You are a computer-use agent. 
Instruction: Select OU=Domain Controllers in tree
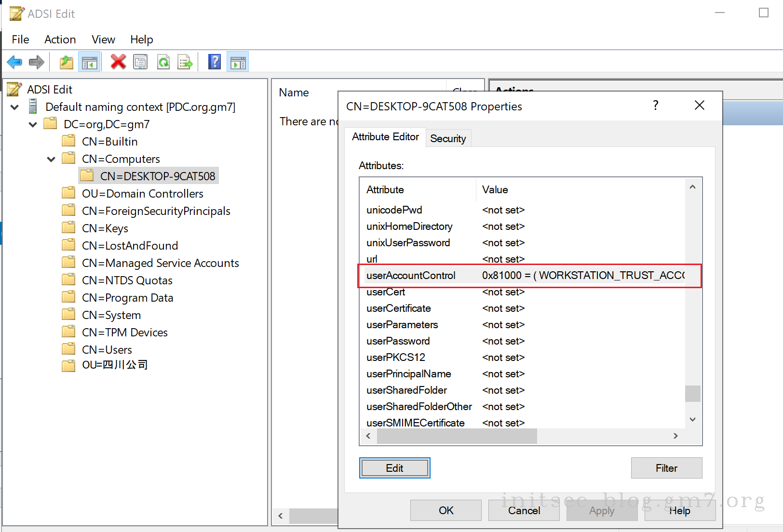click(x=142, y=194)
